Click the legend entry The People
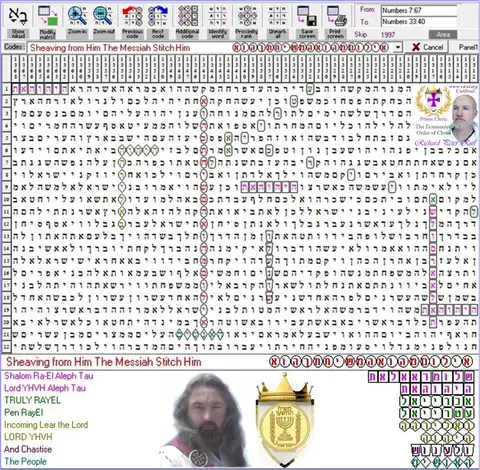The width and height of the screenshot is (480, 470). tap(25, 461)
